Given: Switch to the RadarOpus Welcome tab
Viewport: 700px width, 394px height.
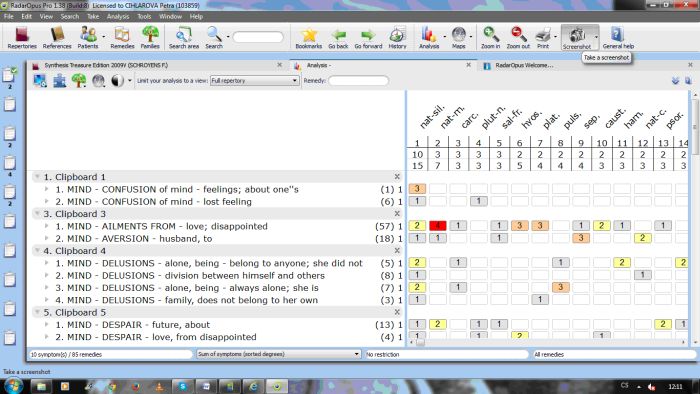Looking at the screenshot, I should click(524, 65).
